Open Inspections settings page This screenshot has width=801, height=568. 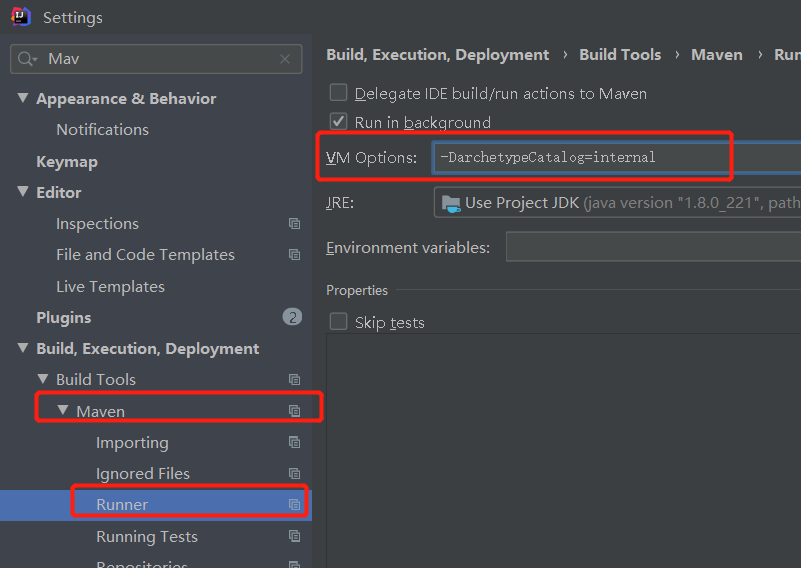97,224
